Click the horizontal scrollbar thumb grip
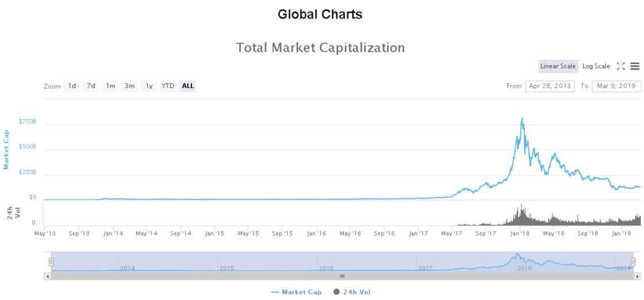The width and height of the screenshot is (644, 300). (x=342, y=276)
